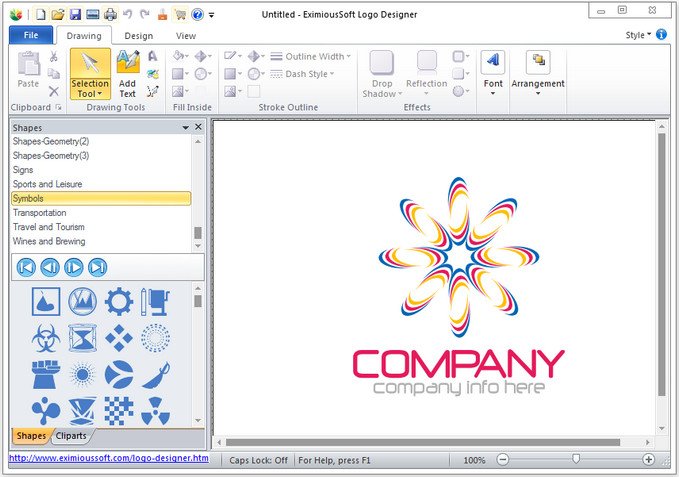Open the quick access toolbar customize arrow
This screenshot has width=679, height=477.
[x=211, y=15]
